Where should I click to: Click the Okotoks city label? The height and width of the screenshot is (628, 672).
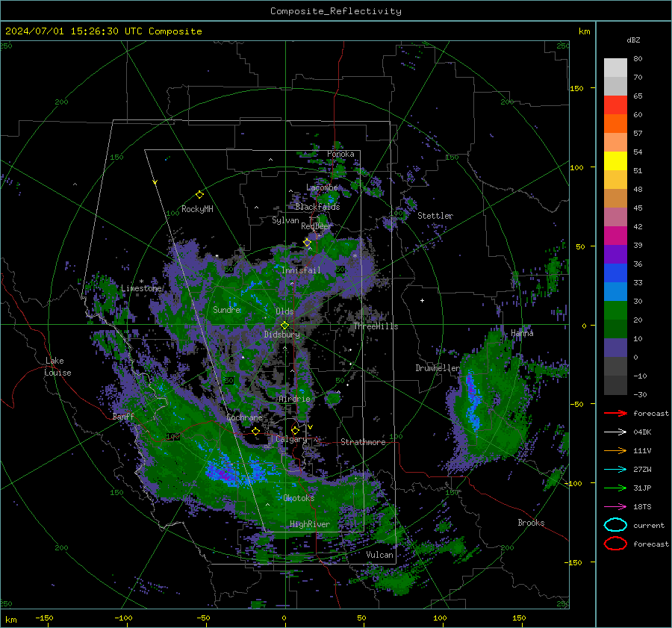[299, 498]
